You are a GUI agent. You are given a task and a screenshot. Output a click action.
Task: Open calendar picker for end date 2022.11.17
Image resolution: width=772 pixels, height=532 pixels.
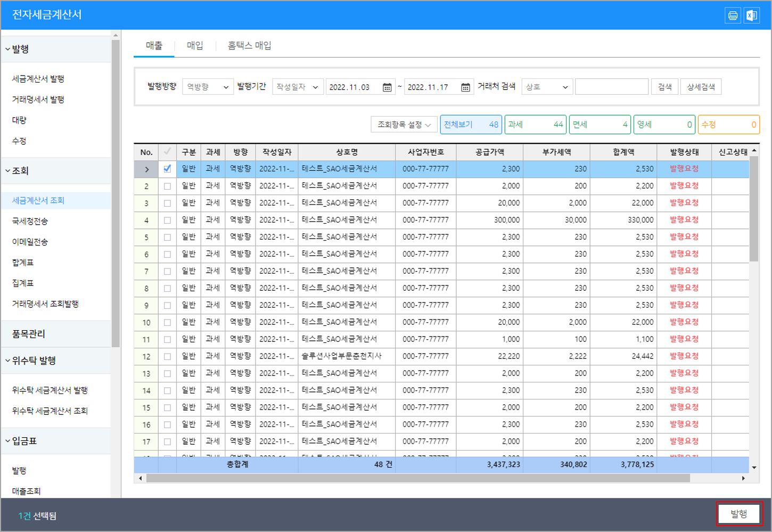(465, 87)
